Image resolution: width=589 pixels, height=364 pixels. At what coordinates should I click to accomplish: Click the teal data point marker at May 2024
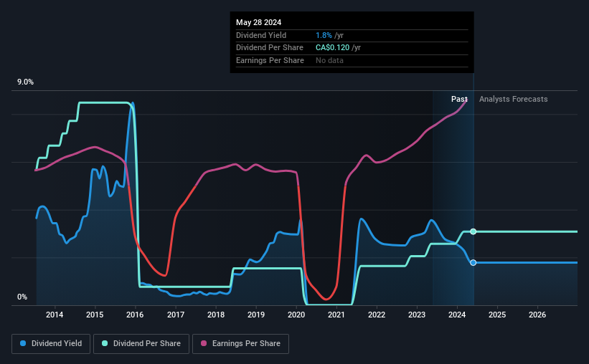click(x=473, y=231)
